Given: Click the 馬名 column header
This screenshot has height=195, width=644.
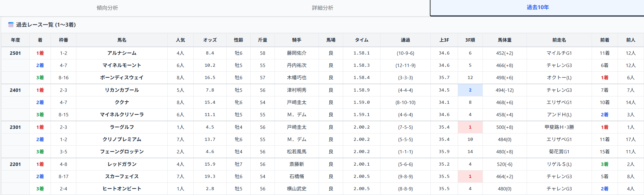Looking at the screenshot, I should coord(122,40).
